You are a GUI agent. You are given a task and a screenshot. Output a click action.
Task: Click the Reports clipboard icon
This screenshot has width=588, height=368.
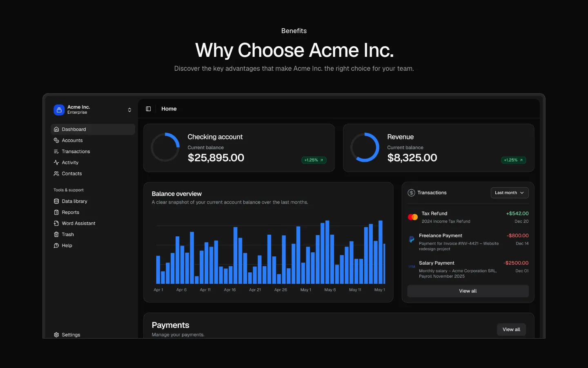click(x=56, y=212)
